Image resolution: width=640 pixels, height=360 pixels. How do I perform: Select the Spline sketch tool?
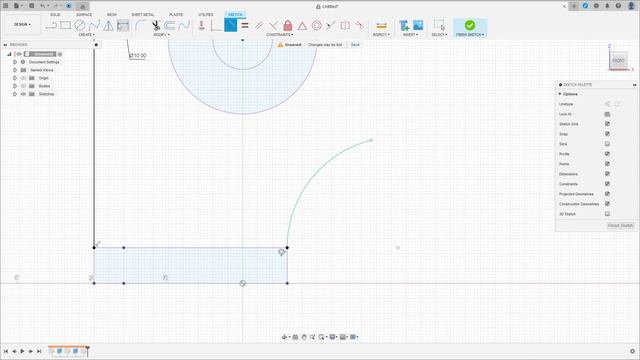(94, 25)
